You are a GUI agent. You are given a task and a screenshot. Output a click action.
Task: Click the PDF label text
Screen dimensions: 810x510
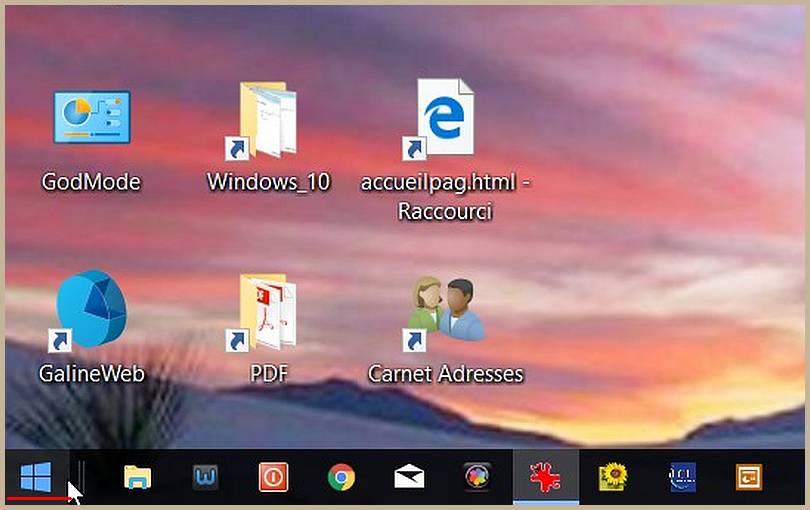[269, 374]
